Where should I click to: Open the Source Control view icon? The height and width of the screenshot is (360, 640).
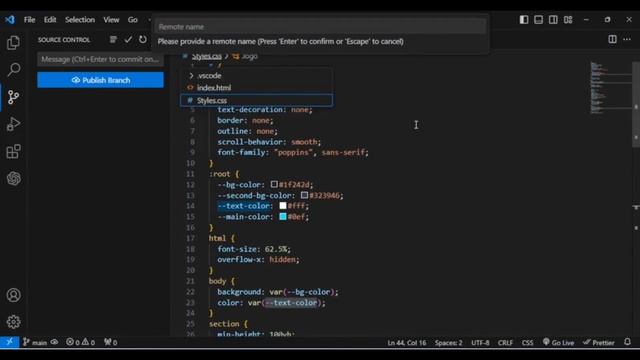pyautogui.click(x=13, y=97)
